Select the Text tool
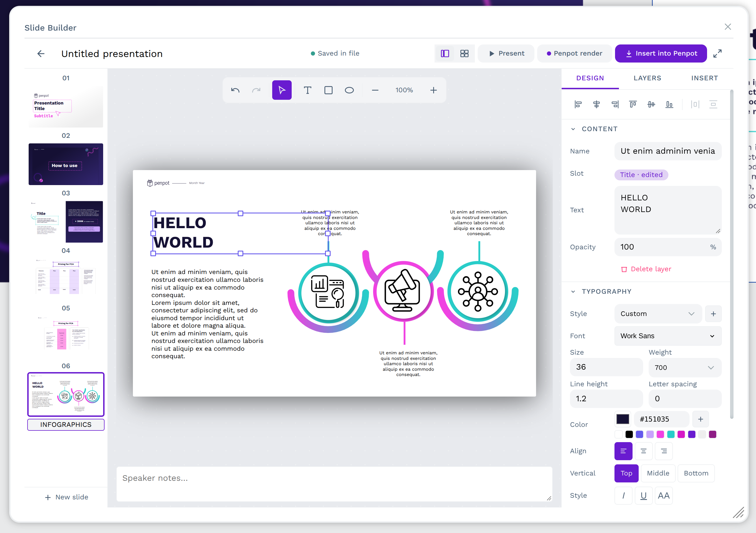Image resolution: width=756 pixels, height=533 pixels. point(308,90)
